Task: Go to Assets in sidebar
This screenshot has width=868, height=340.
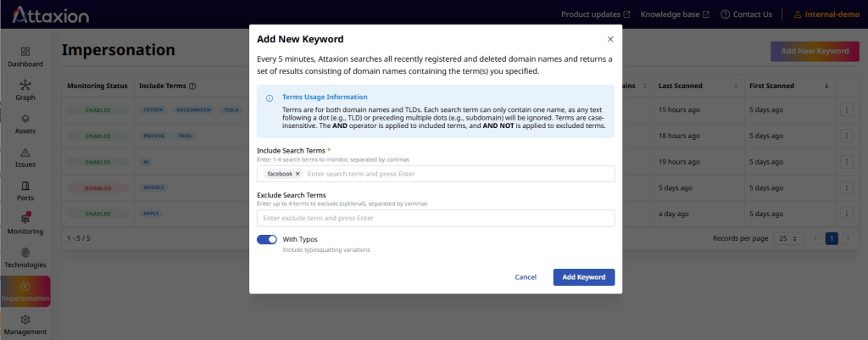Action: pos(25,119)
